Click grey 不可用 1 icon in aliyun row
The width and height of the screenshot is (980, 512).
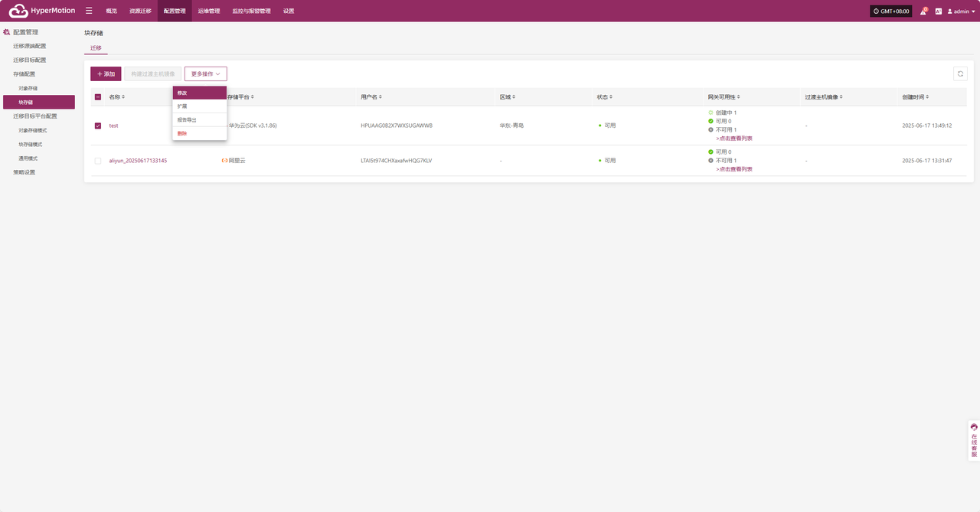click(x=710, y=161)
